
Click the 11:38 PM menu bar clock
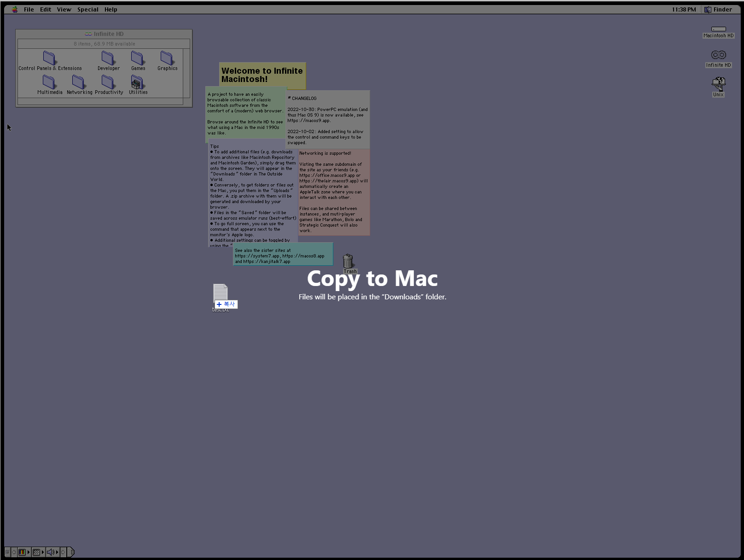click(x=684, y=9)
